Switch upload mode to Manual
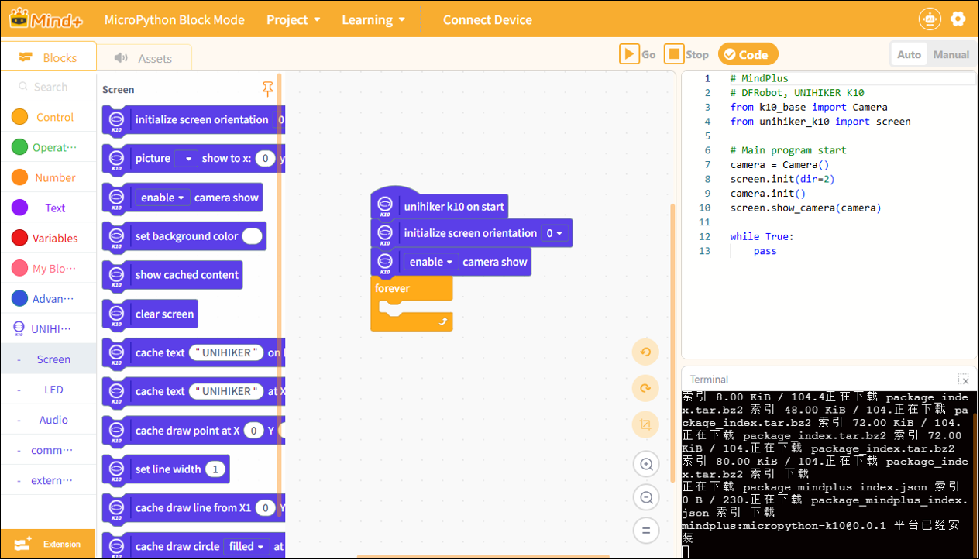Screen dimensions: 980x560 click(951, 54)
